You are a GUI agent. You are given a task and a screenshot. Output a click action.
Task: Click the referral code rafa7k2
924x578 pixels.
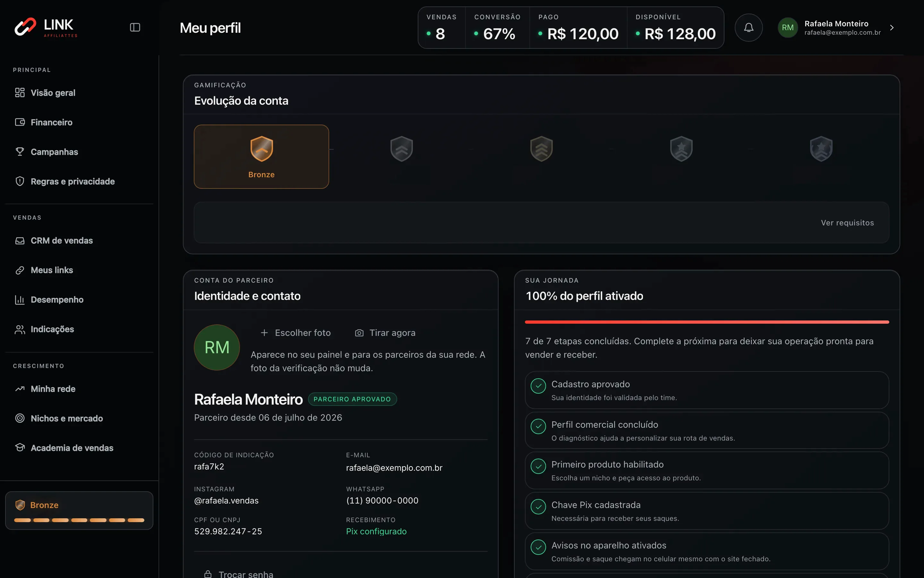[209, 466]
